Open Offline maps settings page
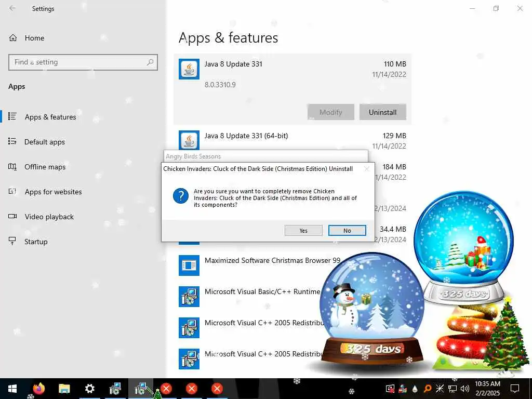Viewport: 532px width, 399px height. click(45, 167)
